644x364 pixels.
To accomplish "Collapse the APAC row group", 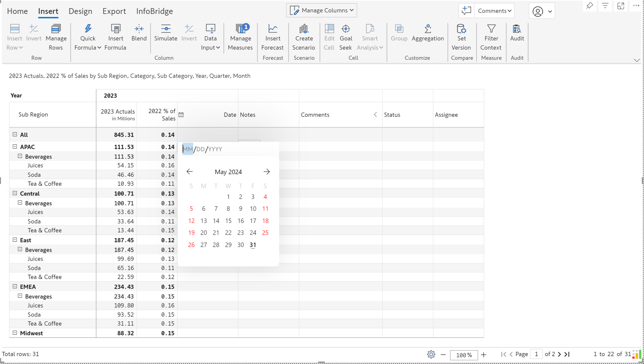I will click(15, 146).
